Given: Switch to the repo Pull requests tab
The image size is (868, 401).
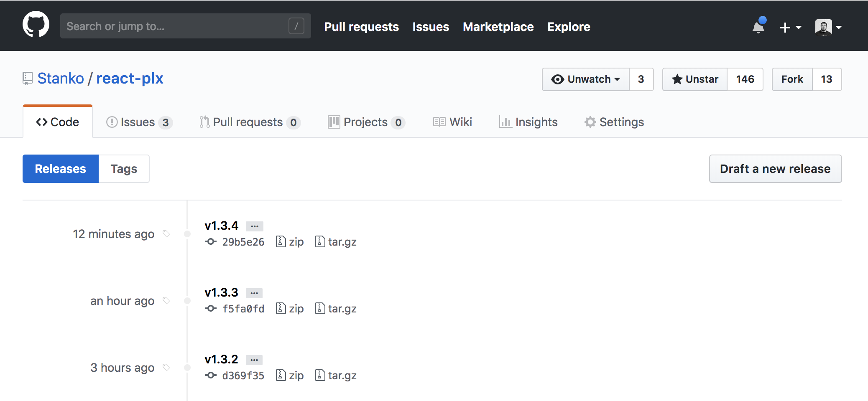Looking at the screenshot, I should (x=250, y=122).
